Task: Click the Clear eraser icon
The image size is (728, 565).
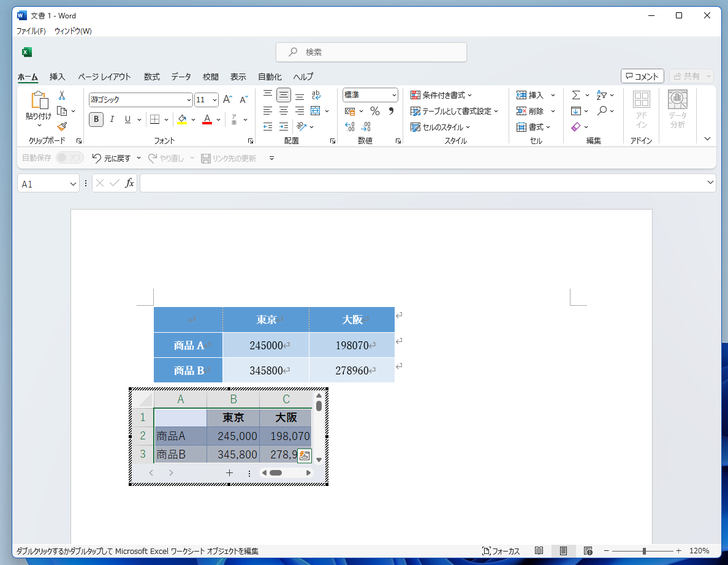Action: (575, 127)
